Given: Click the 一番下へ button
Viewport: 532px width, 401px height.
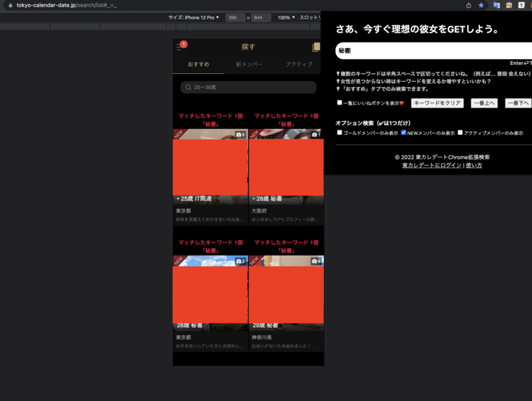Looking at the screenshot, I should 519,103.
